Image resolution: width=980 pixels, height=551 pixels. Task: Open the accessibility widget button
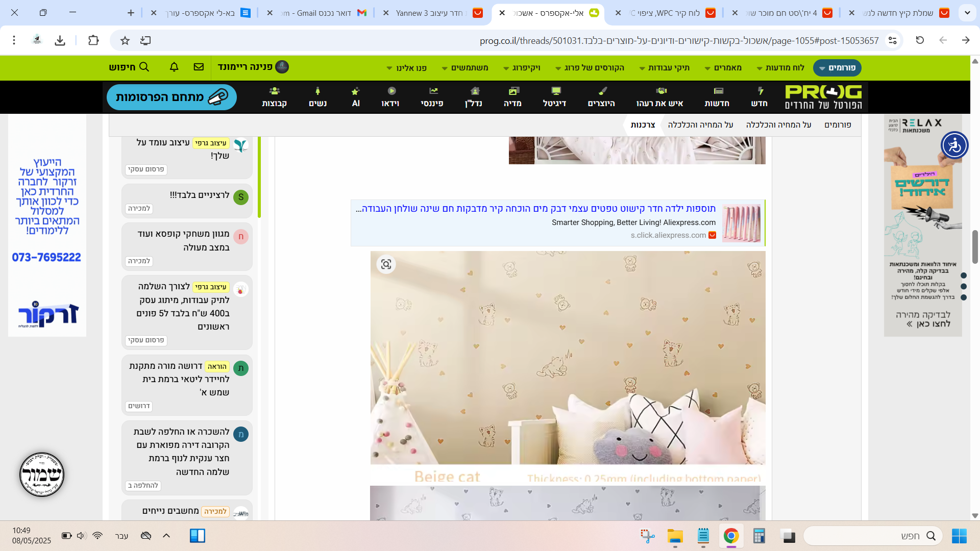click(x=954, y=145)
